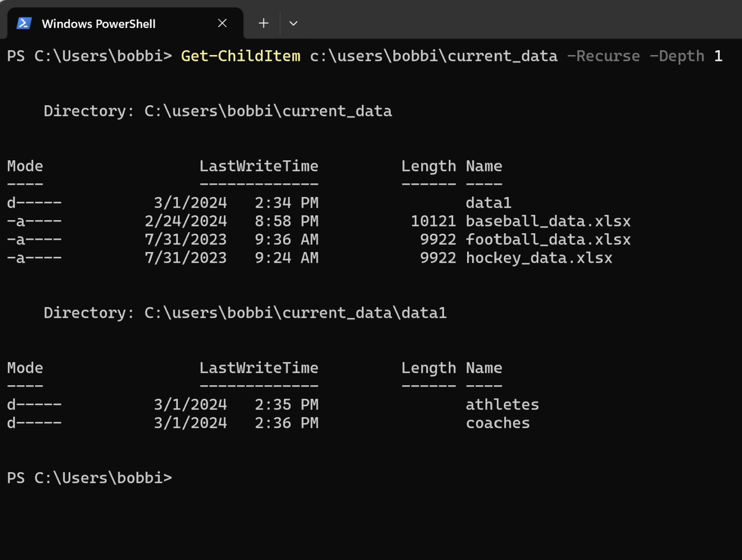Click the football_data.xlsx file name
This screenshot has height=560, width=742.
point(548,239)
